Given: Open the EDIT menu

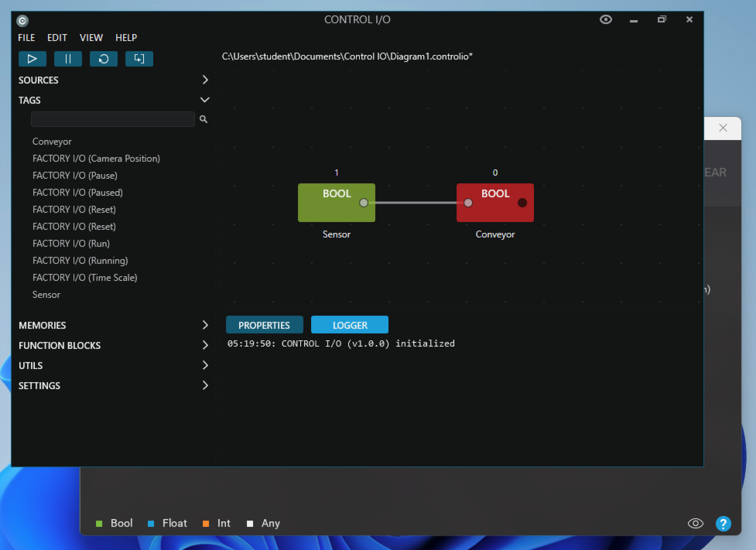Looking at the screenshot, I should (57, 38).
